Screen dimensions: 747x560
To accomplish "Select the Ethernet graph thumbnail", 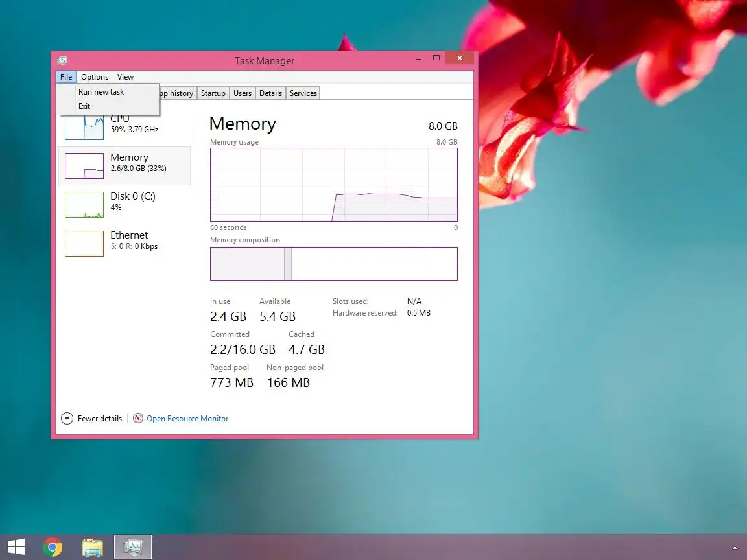I will pos(84,243).
